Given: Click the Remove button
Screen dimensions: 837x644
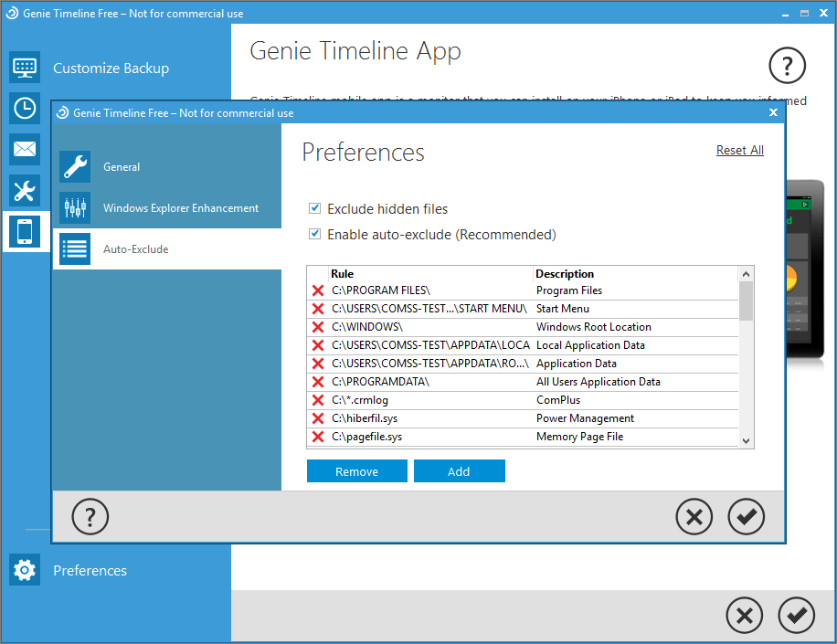Looking at the screenshot, I should coord(357,471).
